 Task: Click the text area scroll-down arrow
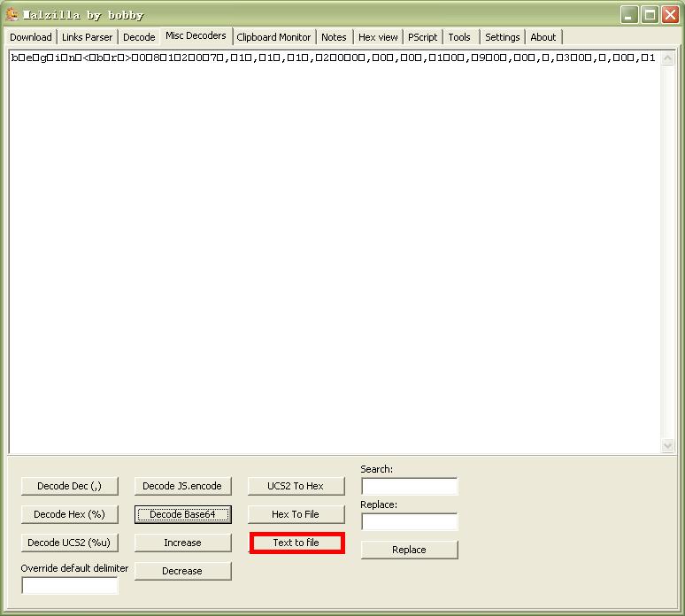667,445
